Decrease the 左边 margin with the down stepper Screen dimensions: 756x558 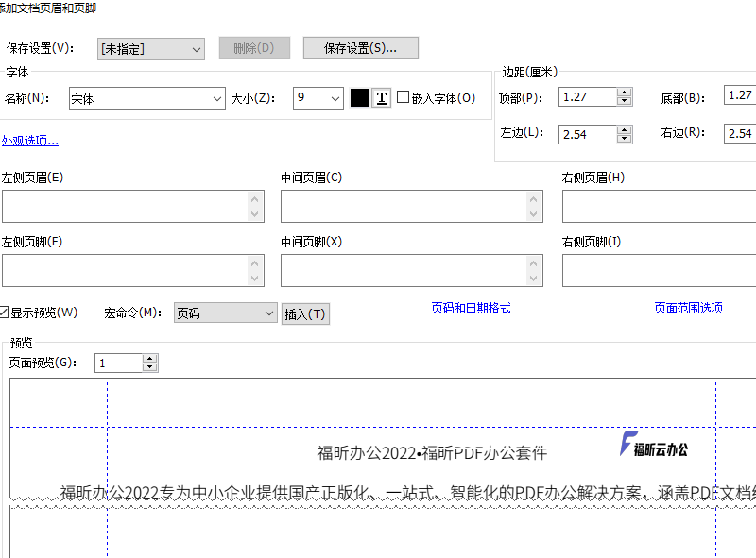(624, 138)
